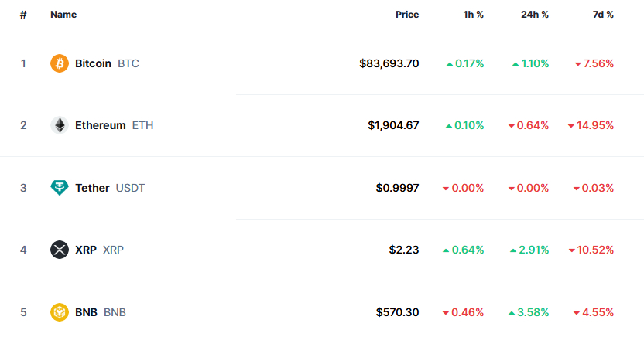Sort by the Name column header

pyautogui.click(x=63, y=15)
